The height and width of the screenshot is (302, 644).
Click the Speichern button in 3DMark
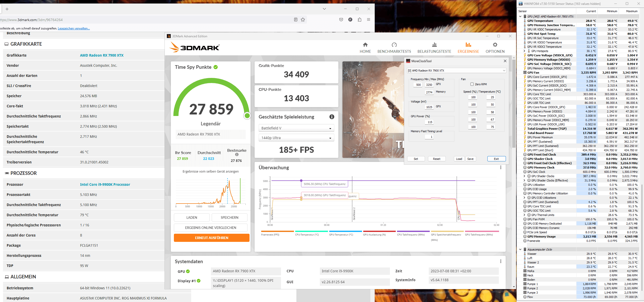click(x=229, y=217)
